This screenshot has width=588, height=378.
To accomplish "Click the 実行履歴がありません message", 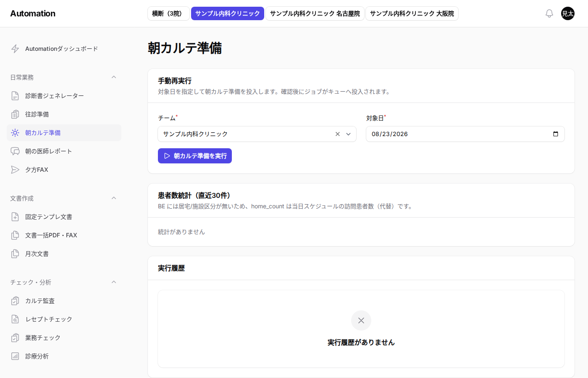I will click(361, 342).
